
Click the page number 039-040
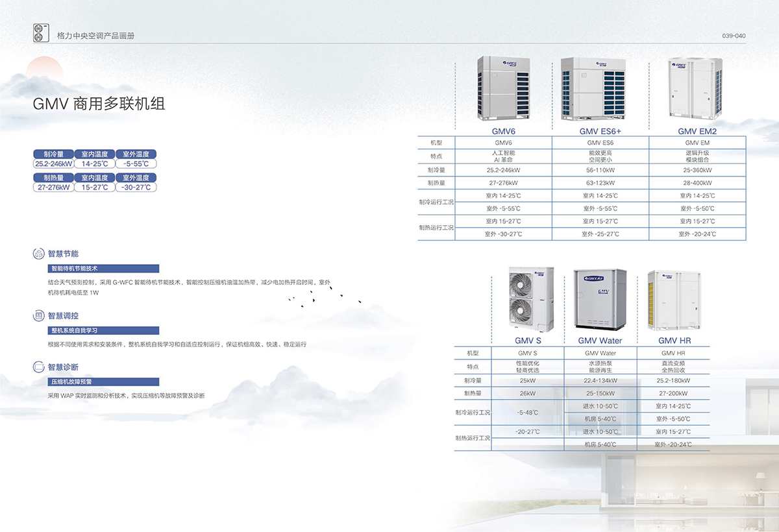point(734,36)
